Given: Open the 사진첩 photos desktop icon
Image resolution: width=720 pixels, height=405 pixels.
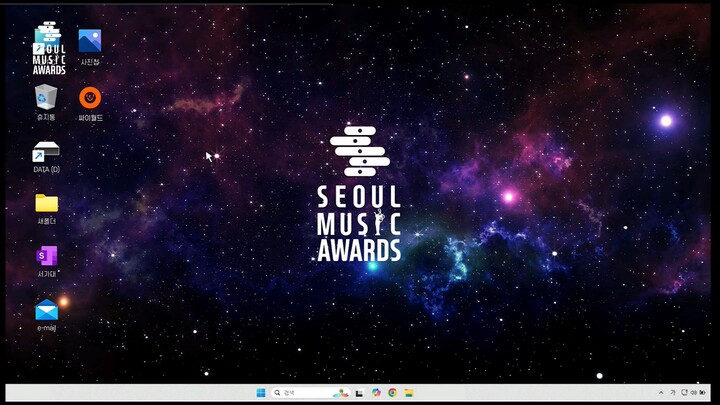Looking at the screenshot, I should pos(90,42).
